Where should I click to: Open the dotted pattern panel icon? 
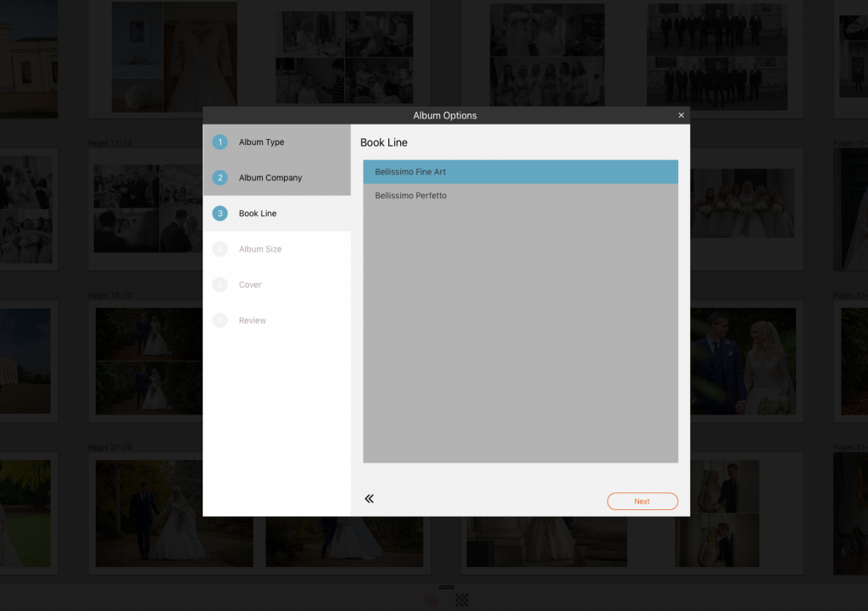point(462,600)
